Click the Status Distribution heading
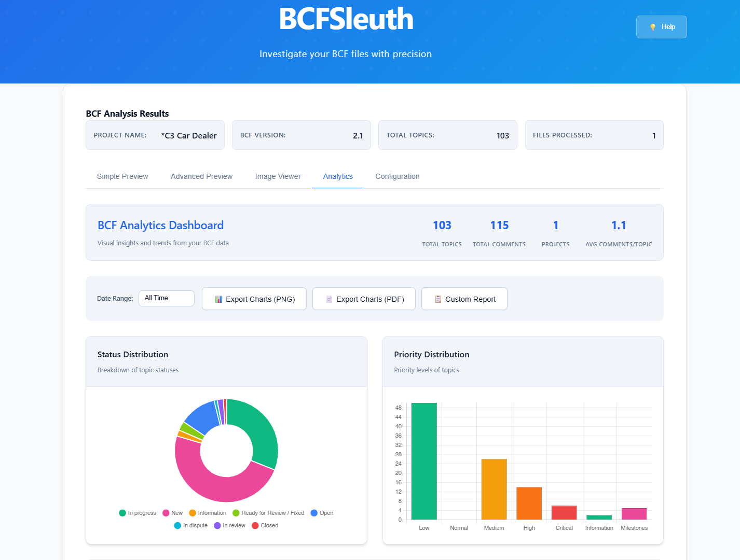Image resolution: width=740 pixels, height=560 pixels. pos(133,355)
